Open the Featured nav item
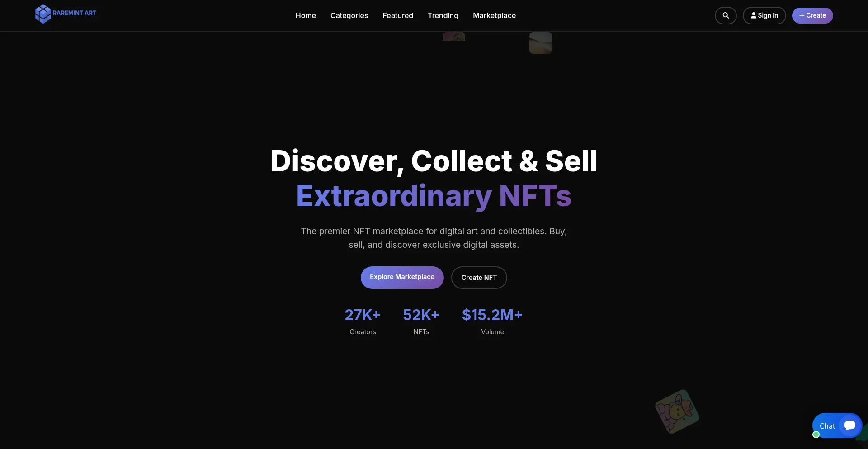 (x=398, y=15)
